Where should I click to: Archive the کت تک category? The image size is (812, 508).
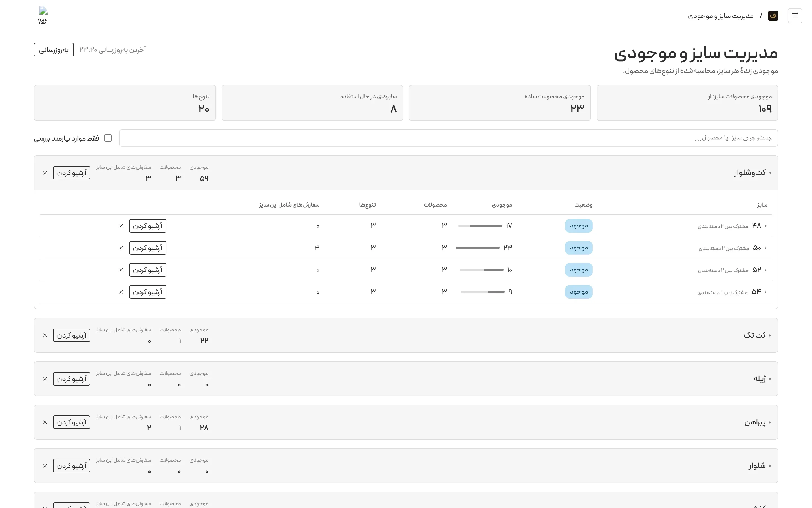pos(71,335)
